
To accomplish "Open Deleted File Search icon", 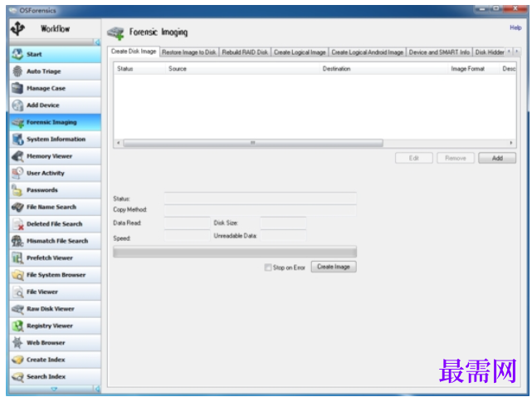I will [17, 223].
